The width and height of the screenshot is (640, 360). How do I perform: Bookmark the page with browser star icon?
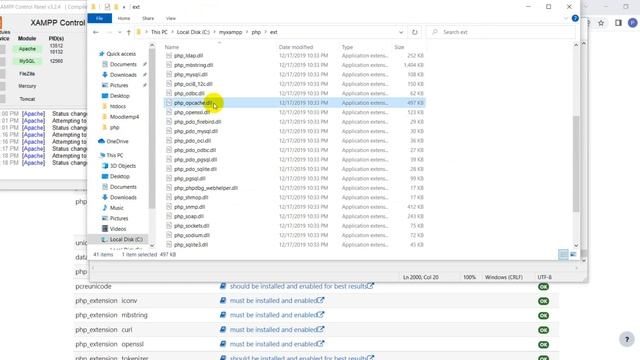[601, 23]
